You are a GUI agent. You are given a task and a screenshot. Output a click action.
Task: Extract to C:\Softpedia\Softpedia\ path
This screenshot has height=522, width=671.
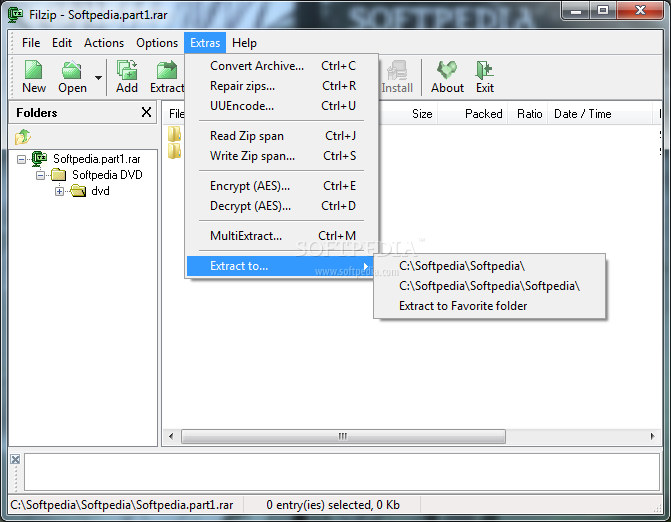pos(490,266)
